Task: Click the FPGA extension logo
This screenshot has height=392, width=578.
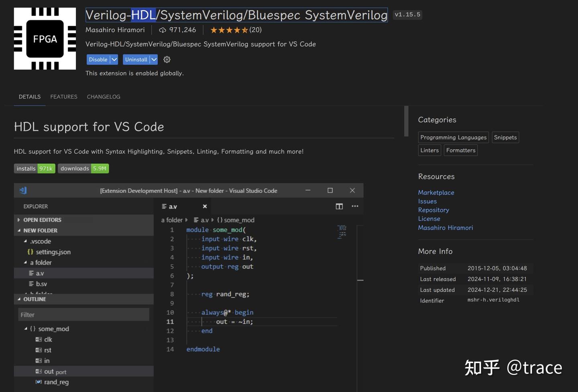Action: click(45, 38)
